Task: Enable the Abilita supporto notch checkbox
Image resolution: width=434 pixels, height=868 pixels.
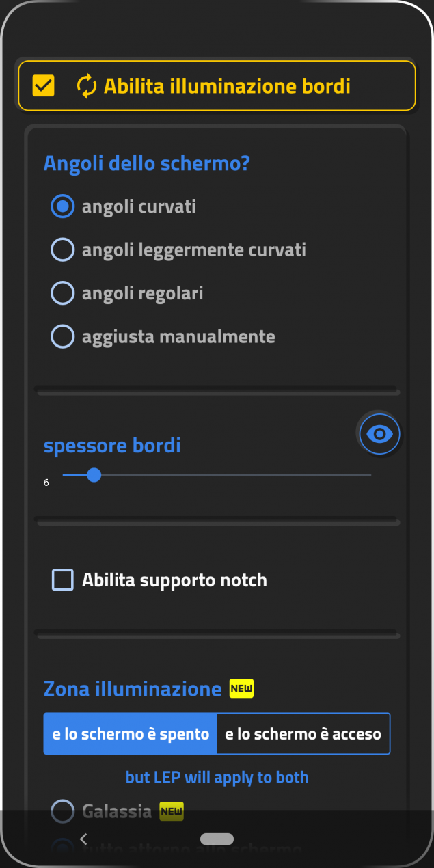Action: [63, 580]
